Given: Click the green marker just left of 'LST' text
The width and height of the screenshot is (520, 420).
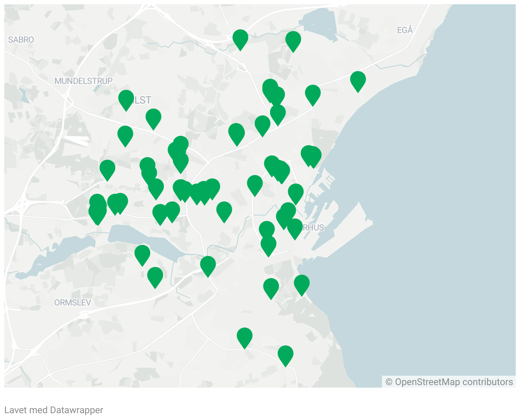Looking at the screenshot, I should pos(126,99).
